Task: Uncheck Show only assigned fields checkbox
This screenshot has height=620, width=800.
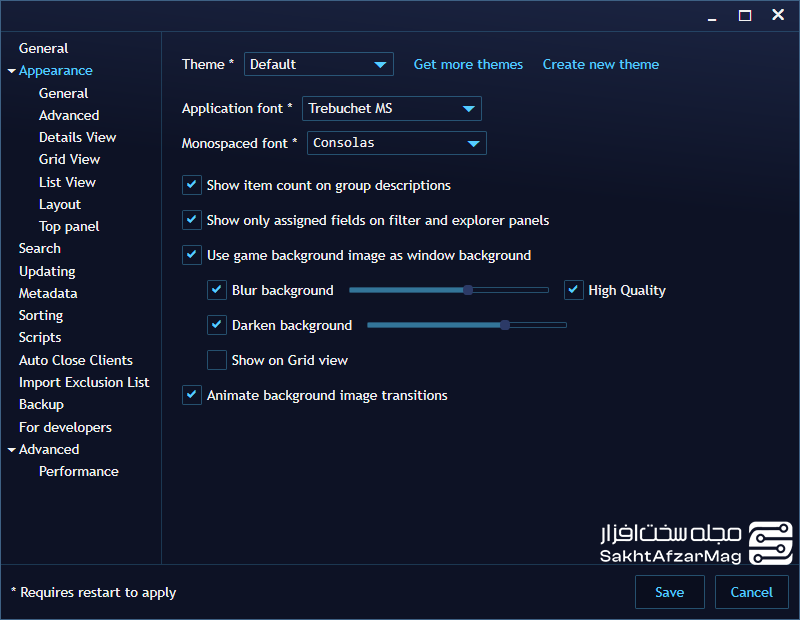Action: (191, 220)
